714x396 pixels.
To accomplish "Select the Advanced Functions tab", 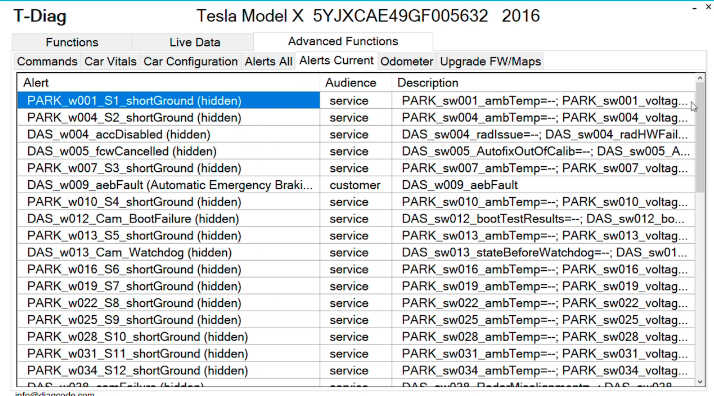I will pyautogui.click(x=343, y=41).
